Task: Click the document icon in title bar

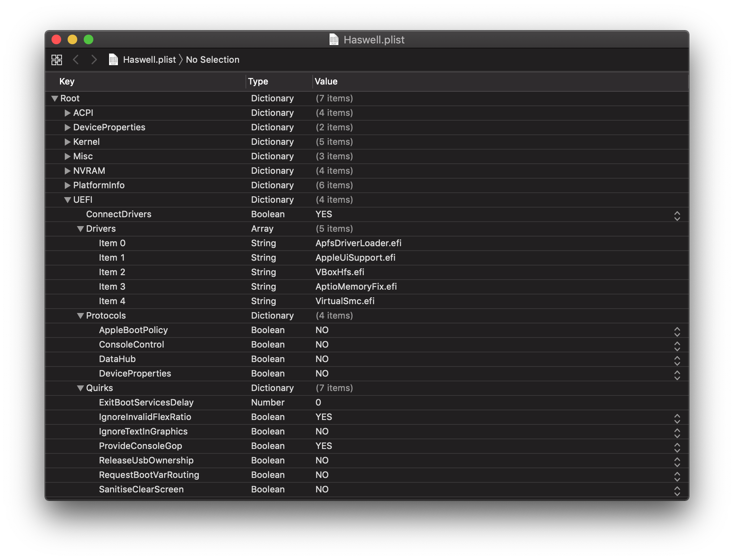Action: coord(334,39)
